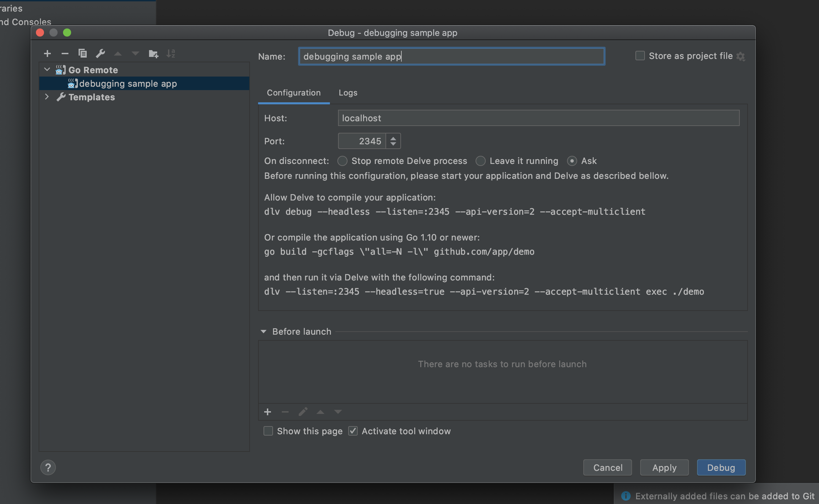Enable the Store as project file checkbox
The image size is (819, 504).
pyautogui.click(x=640, y=56)
